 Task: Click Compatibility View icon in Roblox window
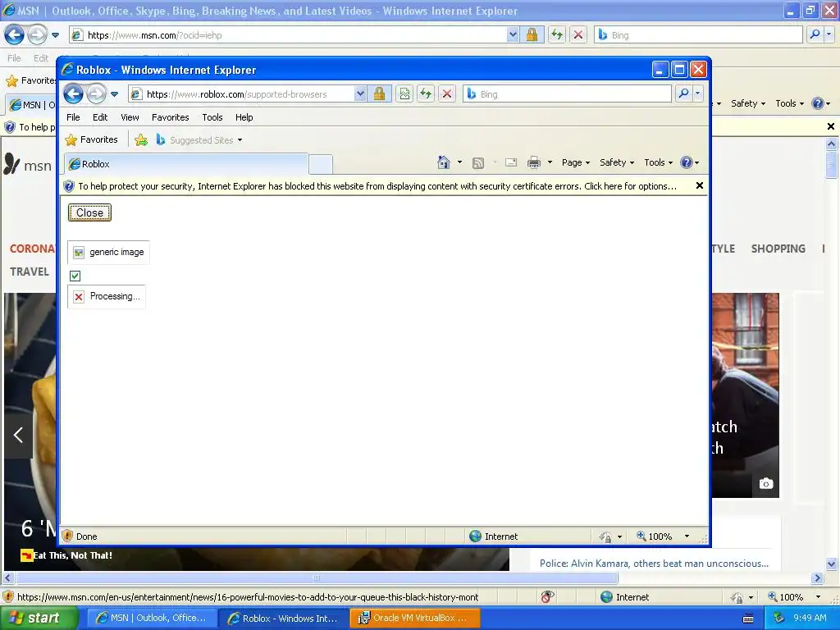(x=404, y=94)
